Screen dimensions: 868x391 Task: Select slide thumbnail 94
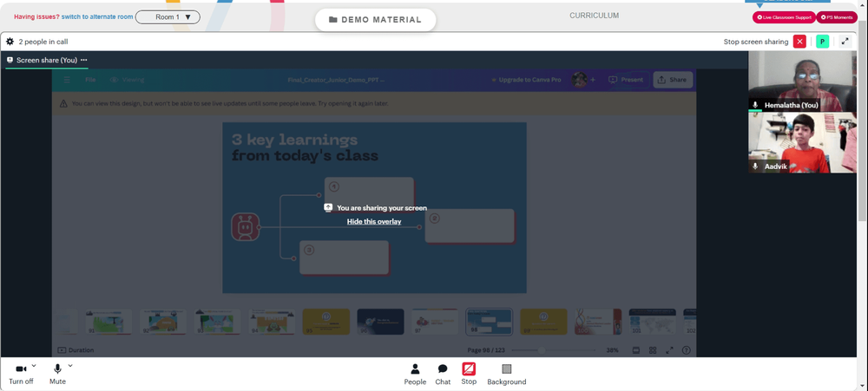coord(272,322)
